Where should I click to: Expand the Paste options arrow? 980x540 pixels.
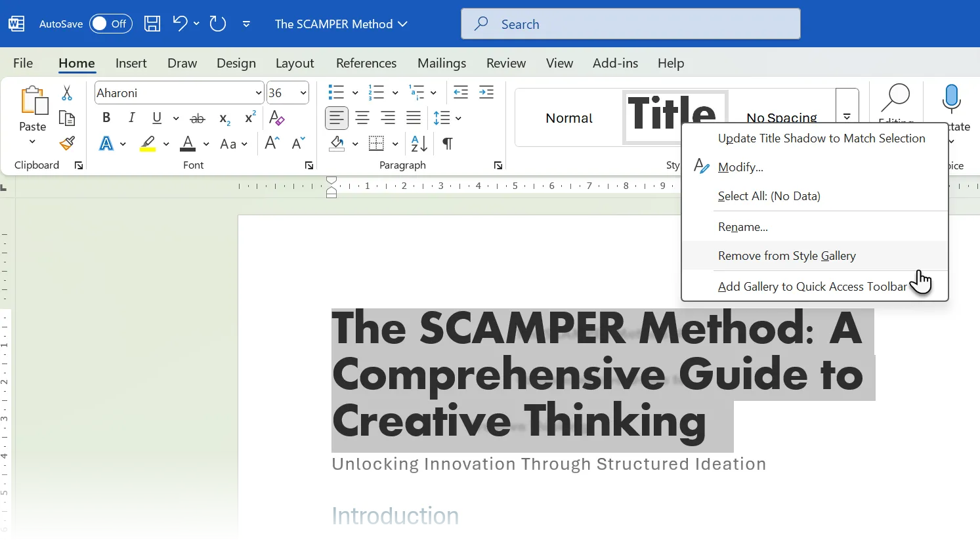pyautogui.click(x=33, y=142)
